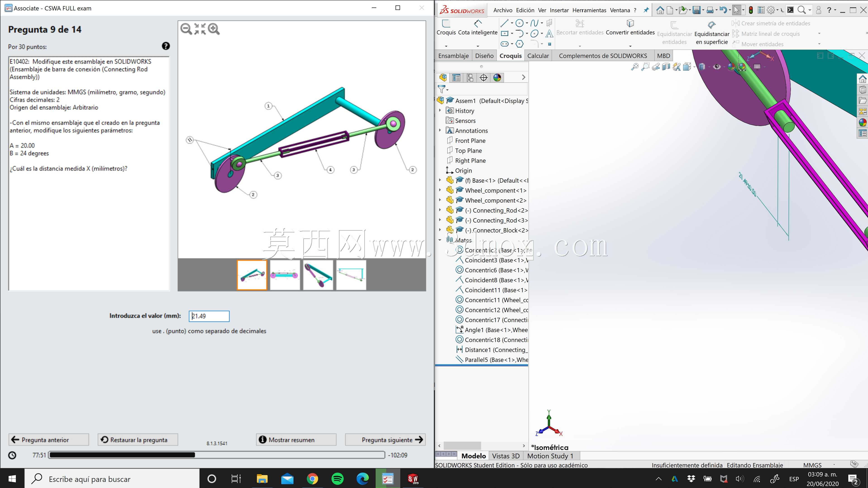Select the Corner Rectangle sketch tool
Screen dimensions: 868x488
[x=504, y=33]
